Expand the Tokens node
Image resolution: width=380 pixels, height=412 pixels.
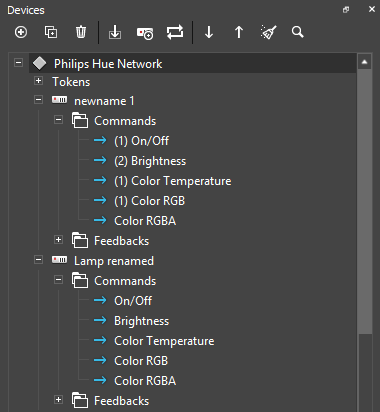click(x=39, y=80)
